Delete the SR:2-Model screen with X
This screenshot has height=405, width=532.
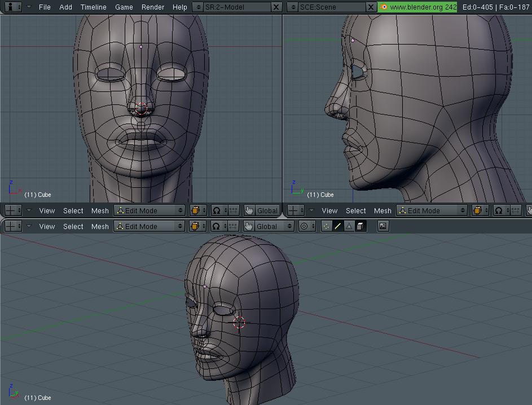(276, 7)
